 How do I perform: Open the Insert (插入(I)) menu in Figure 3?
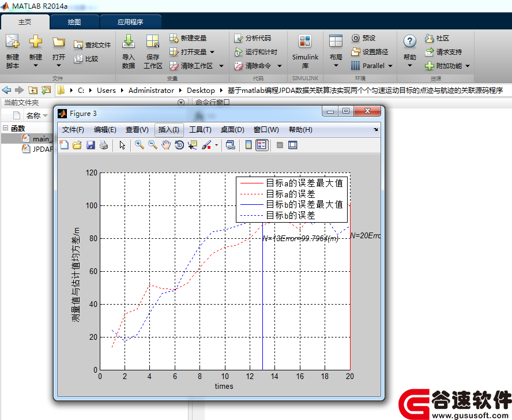(168, 130)
